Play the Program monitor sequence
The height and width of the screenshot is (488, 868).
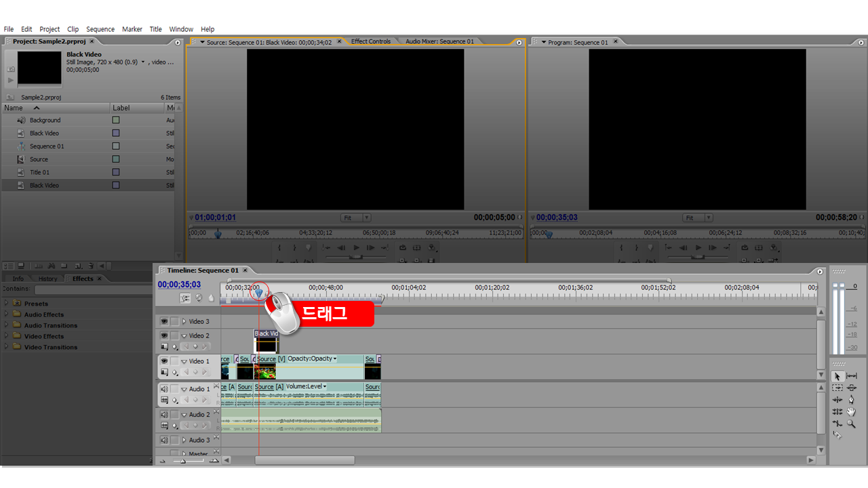[x=698, y=248]
